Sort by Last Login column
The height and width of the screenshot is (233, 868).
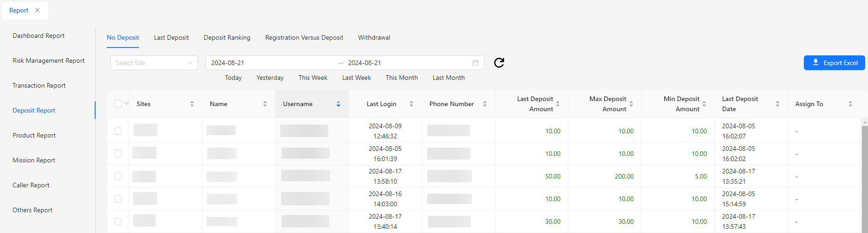(411, 104)
